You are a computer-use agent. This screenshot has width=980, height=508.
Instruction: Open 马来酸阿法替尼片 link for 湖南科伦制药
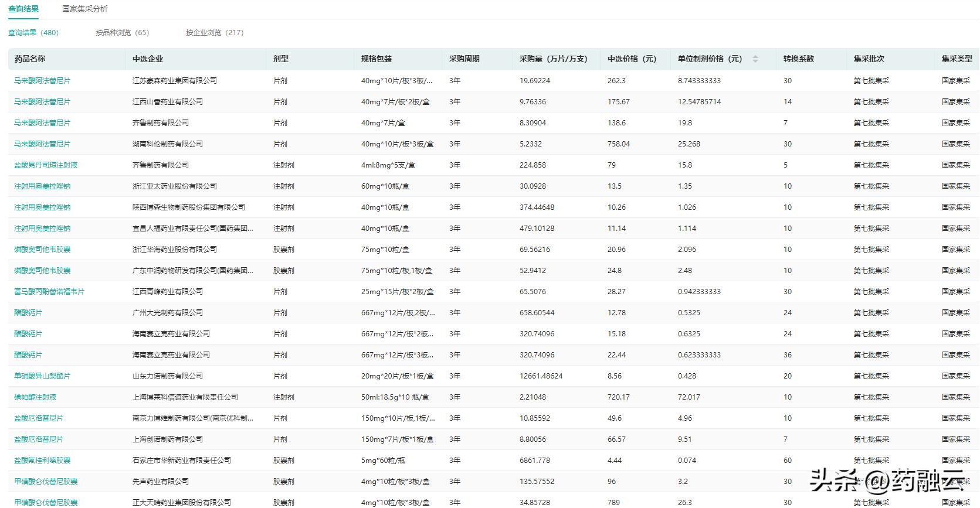[x=42, y=144]
